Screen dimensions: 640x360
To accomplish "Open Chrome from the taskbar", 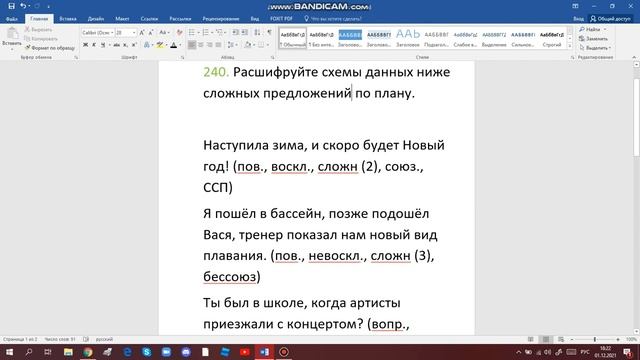I will (88, 352).
